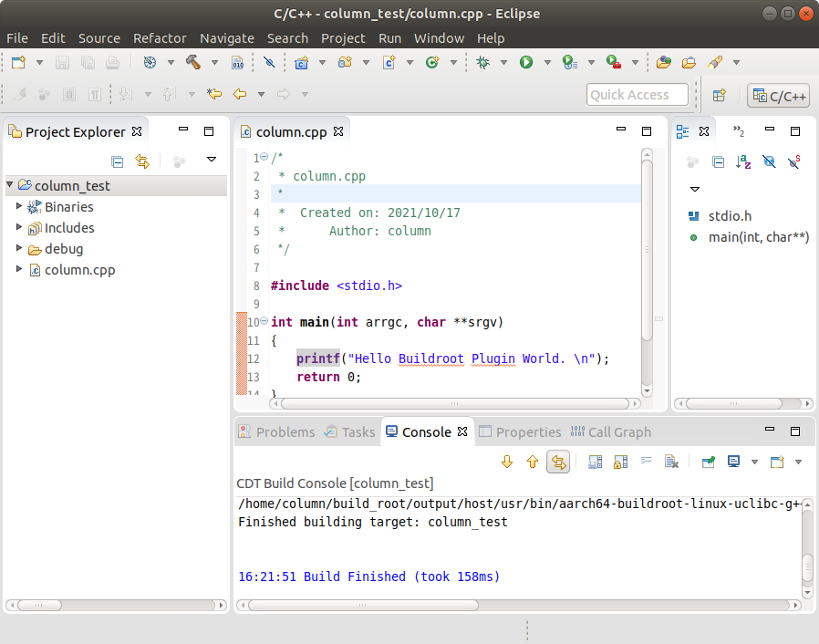
Task: Click the editor vertical scrollbar thumb
Action: tap(647, 250)
